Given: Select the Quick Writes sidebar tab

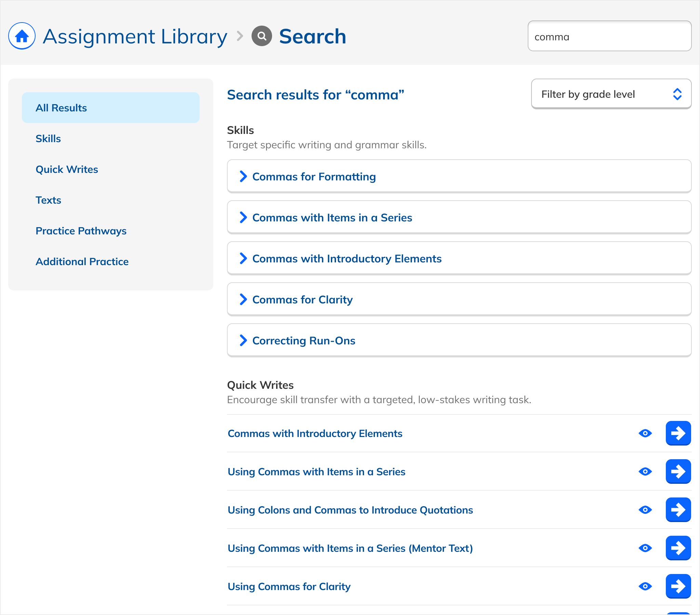Looking at the screenshot, I should tap(67, 169).
